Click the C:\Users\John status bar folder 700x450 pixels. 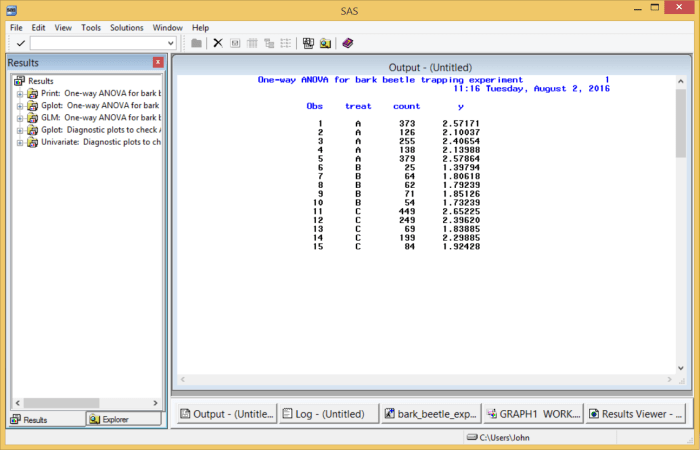coord(498,438)
